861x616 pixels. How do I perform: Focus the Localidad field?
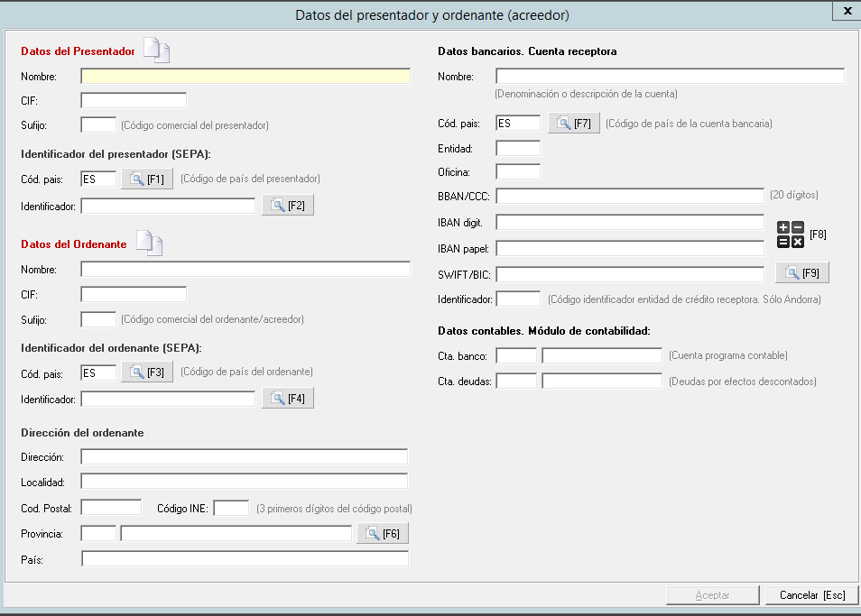pos(244,482)
